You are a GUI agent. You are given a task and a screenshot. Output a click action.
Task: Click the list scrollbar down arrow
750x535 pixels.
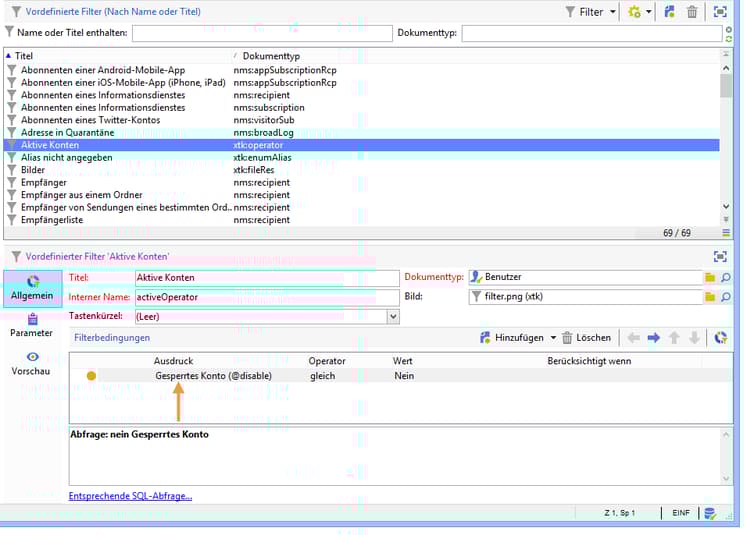[x=726, y=207]
